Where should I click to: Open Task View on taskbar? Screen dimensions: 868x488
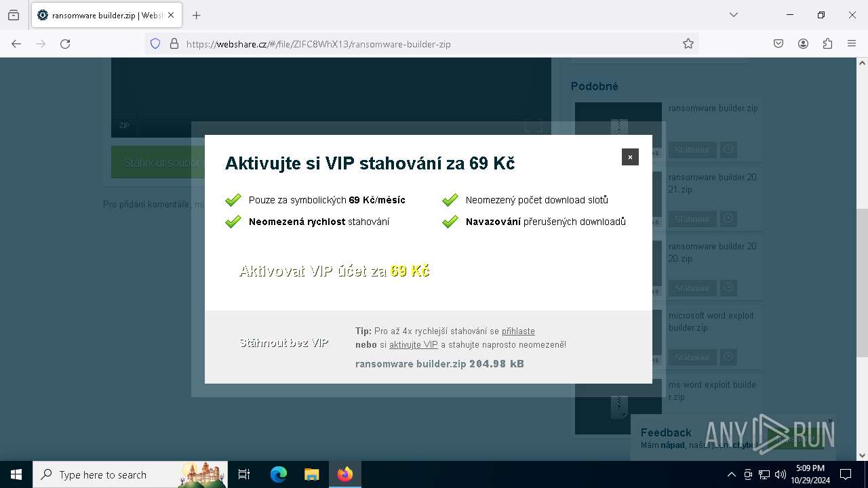pyautogui.click(x=244, y=474)
